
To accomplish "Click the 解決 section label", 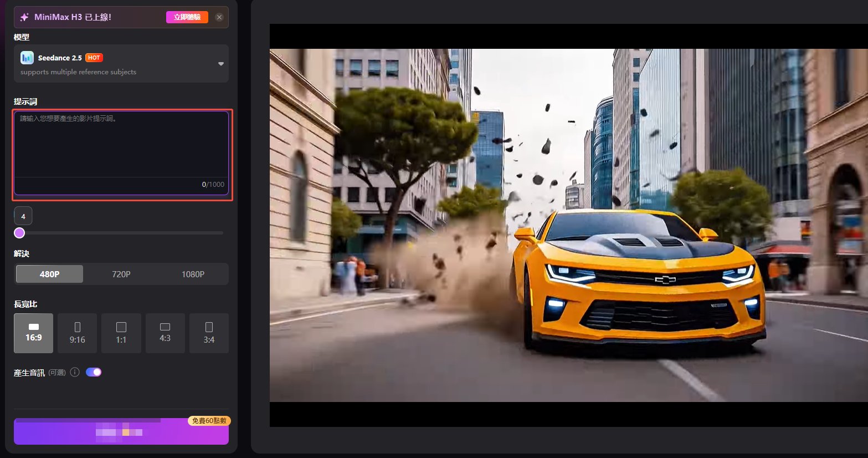I will tap(22, 253).
